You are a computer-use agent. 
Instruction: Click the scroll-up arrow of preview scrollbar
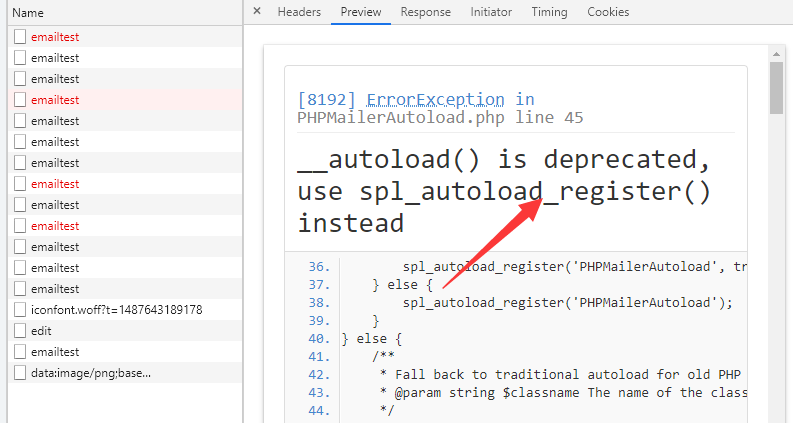[x=776, y=53]
